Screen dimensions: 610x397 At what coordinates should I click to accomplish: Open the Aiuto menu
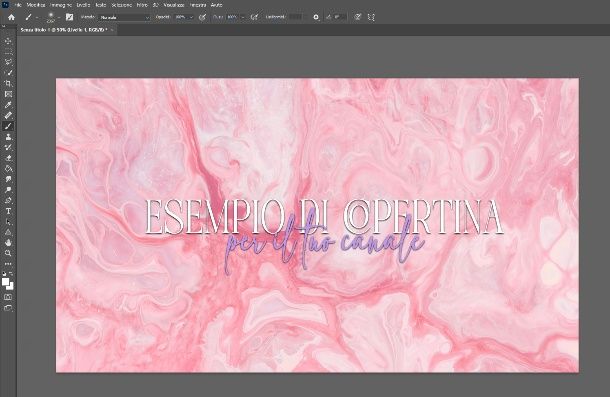tap(217, 5)
